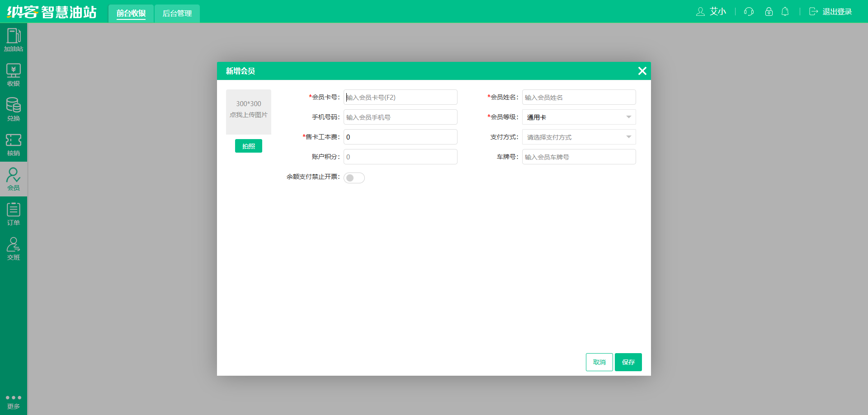Viewport: 868px width, 415px height.
Task: Open the 兑换 exchange sidebar icon
Action: (x=14, y=109)
